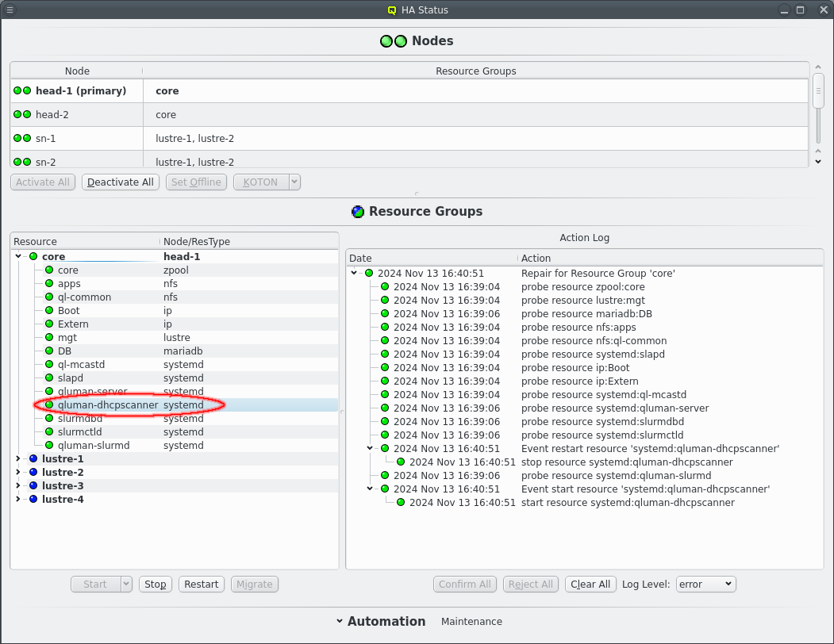Image resolution: width=834 pixels, height=644 pixels.
Task: Click the green status dots for sn-1
Action: tap(22, 138)
